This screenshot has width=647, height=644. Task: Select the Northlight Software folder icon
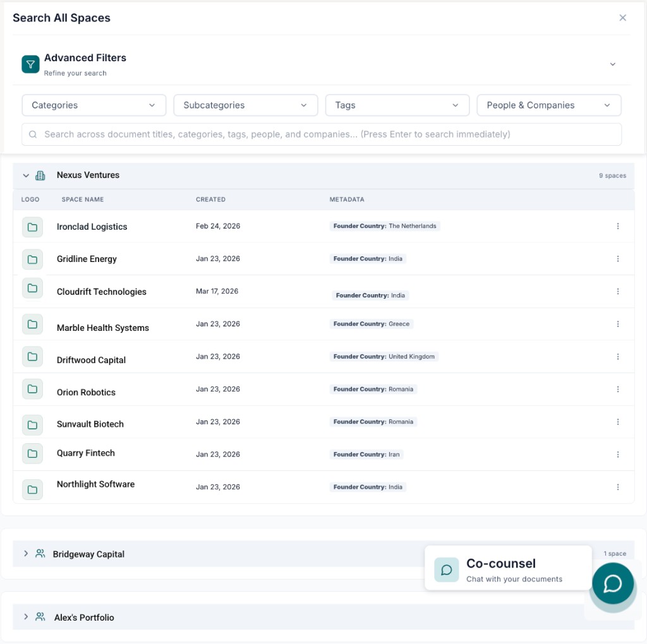(32, 489)
